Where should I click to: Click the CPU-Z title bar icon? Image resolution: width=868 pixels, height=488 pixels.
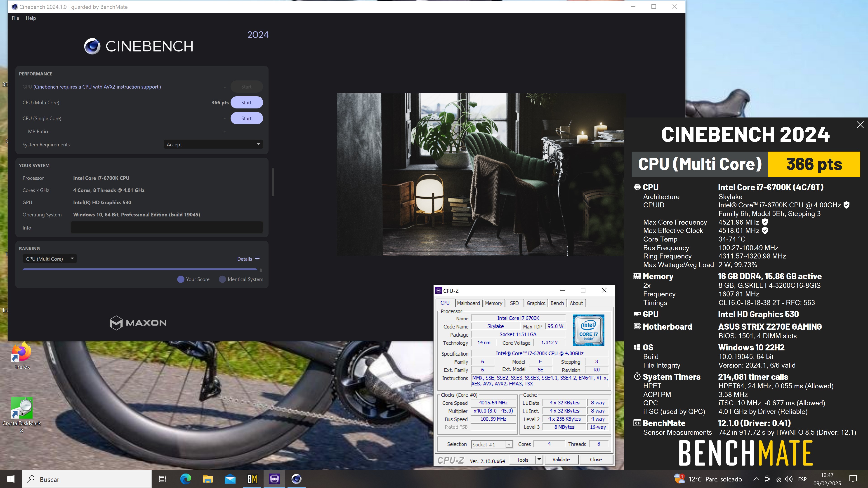438,291
